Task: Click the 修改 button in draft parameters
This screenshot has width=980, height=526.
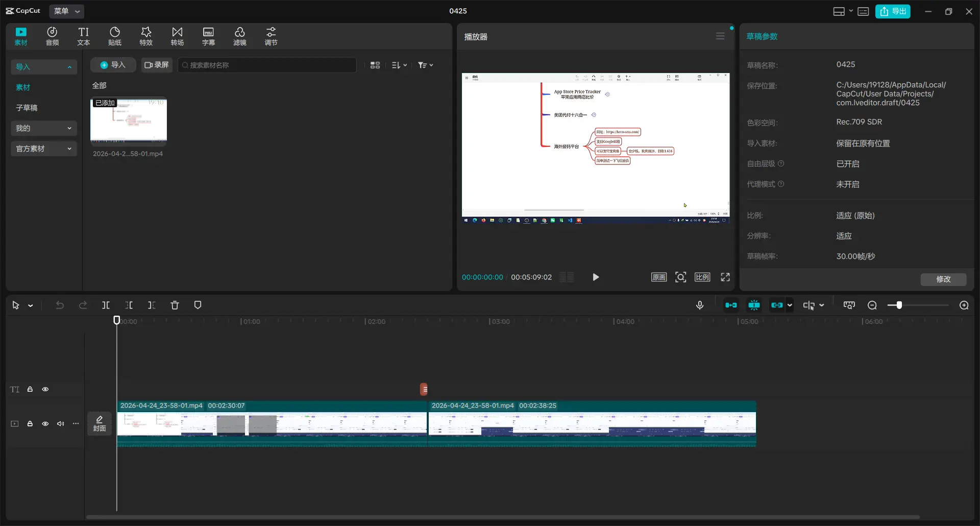Action: (943, 279)
